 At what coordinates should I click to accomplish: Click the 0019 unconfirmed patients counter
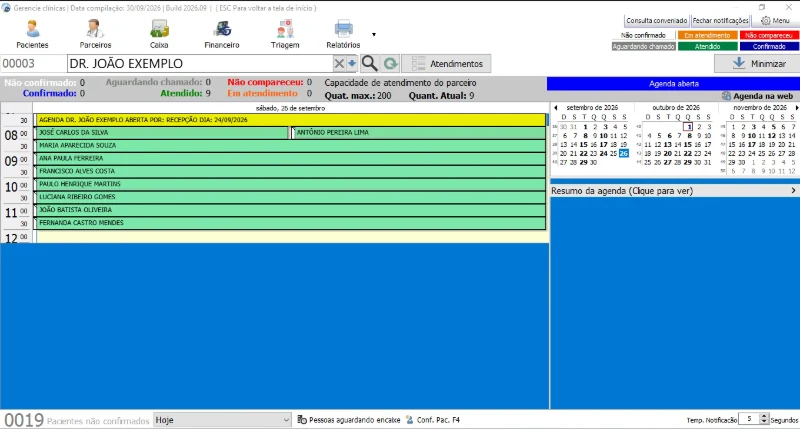pos(23,420)
